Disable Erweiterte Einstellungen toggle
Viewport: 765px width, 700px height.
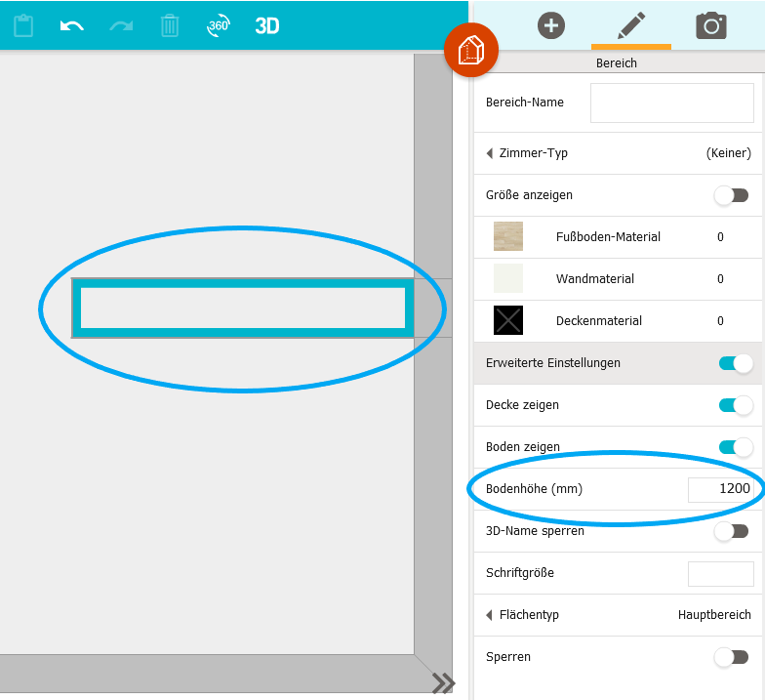point(735,363)
